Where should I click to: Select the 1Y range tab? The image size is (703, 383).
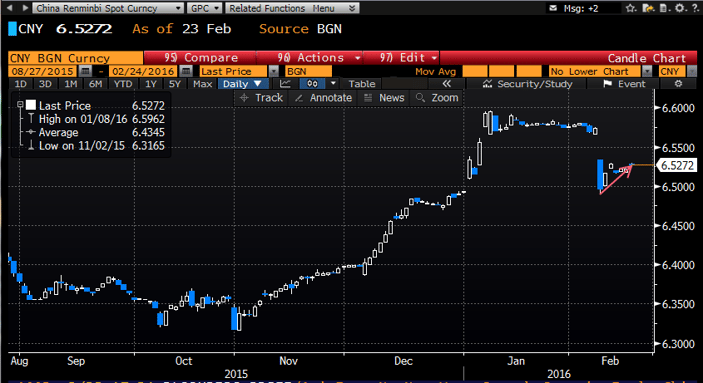pos(150,84)
